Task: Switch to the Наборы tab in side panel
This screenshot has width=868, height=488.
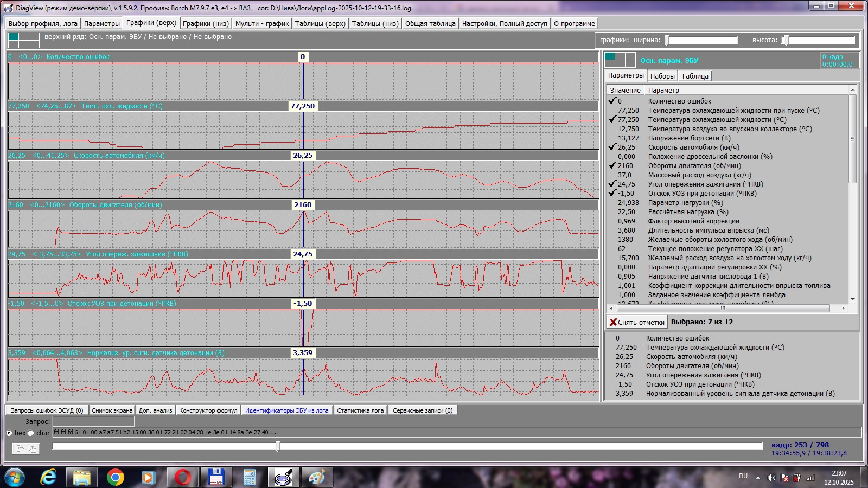Action: click(x=662, y=76)
